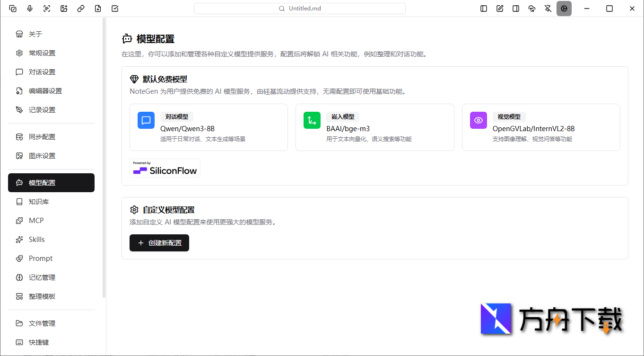Viewport: 644px width, 356px height.
Task: Click the add new file icon
Action: pyautogui.click(x=97, y=8)
